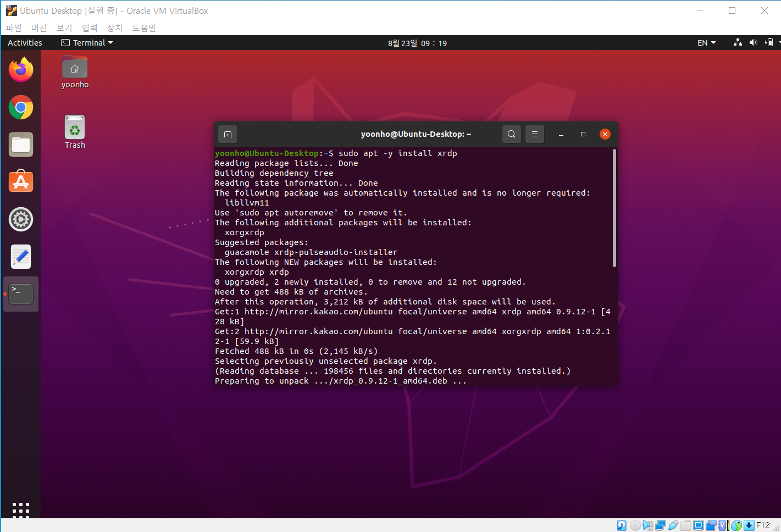Maximize the Ubuntu terminal window
Viewport: 781px width, 532px height.
point(583,134)
